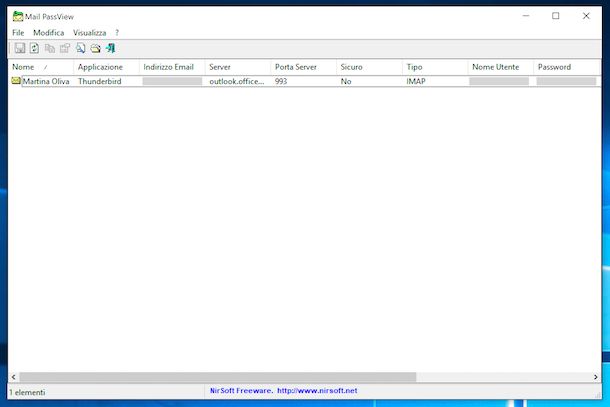Click the scrollbar right arrow
610x407 pixels.
click(596, 377)
